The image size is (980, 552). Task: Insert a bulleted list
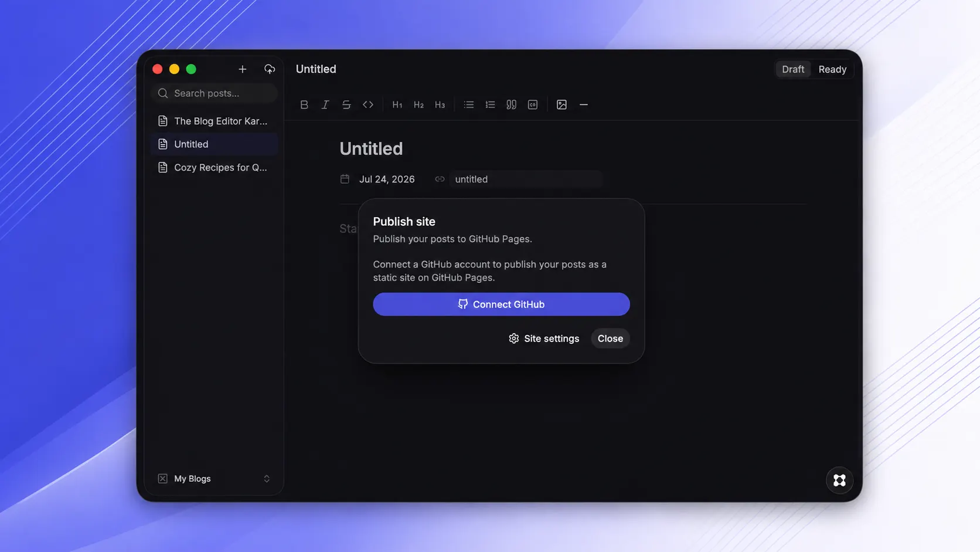point(469,104)
